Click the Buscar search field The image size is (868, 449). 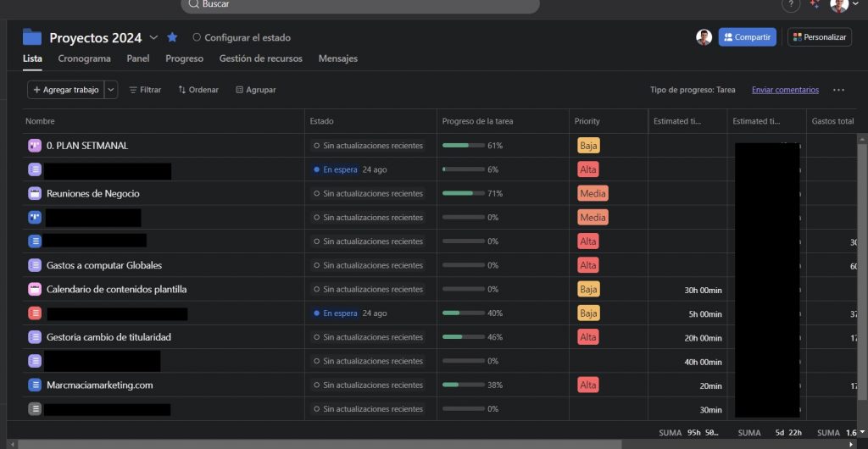coord(360,4)
